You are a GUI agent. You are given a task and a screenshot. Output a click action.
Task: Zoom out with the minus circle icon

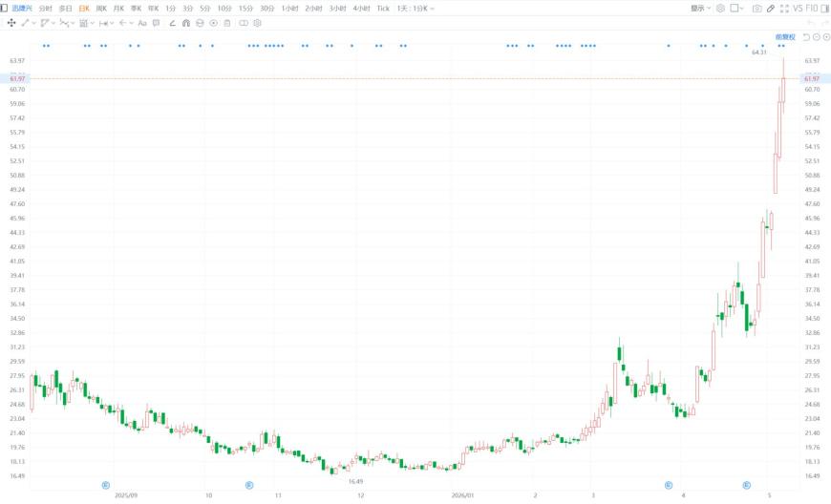coord(816,37)
